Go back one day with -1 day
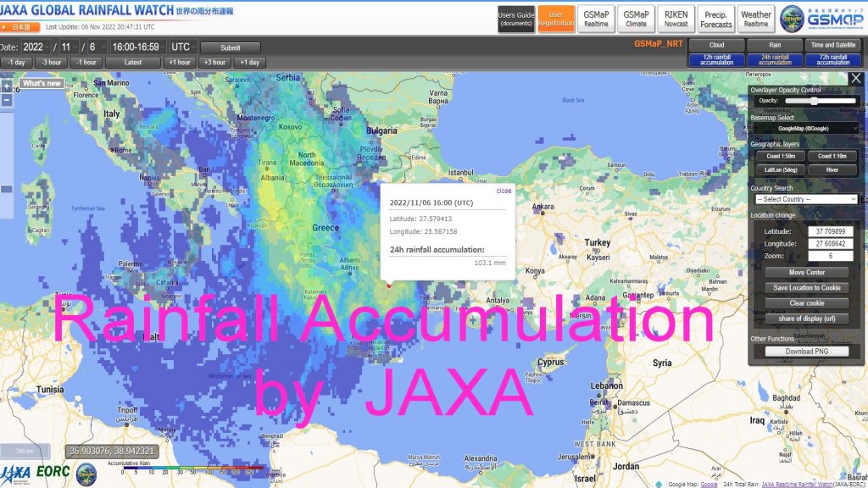The image size is (868, 488). pos(17,63)
